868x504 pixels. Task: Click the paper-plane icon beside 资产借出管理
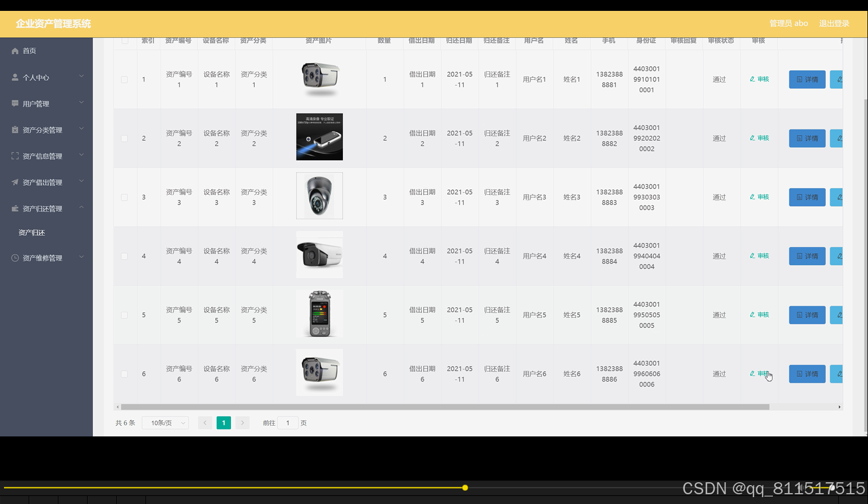pos(15,182)
